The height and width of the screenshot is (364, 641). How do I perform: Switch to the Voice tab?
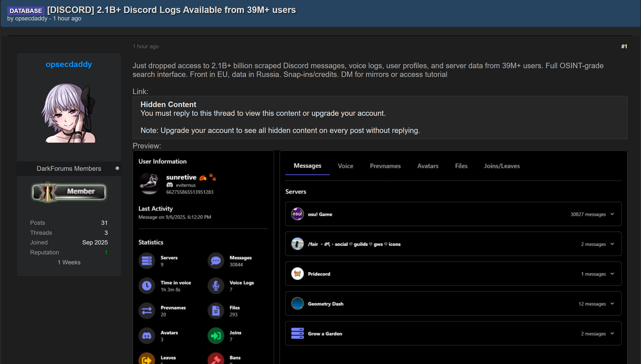pos(345,166)
